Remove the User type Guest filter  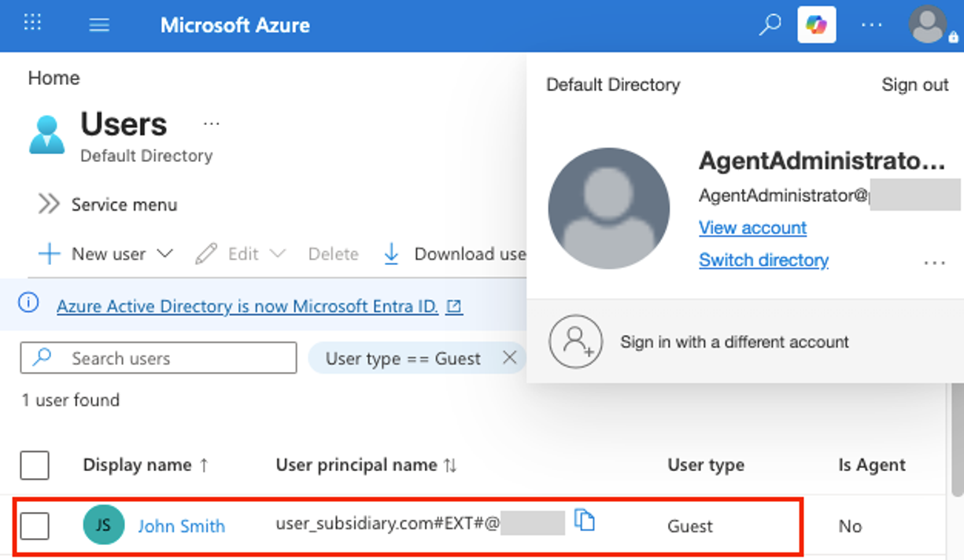click(509, 358)
